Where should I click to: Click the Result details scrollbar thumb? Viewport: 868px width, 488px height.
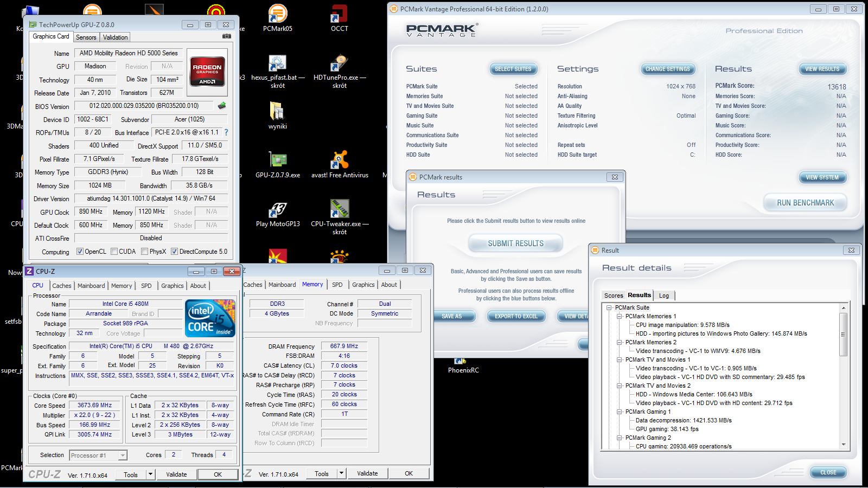(843, 335)
